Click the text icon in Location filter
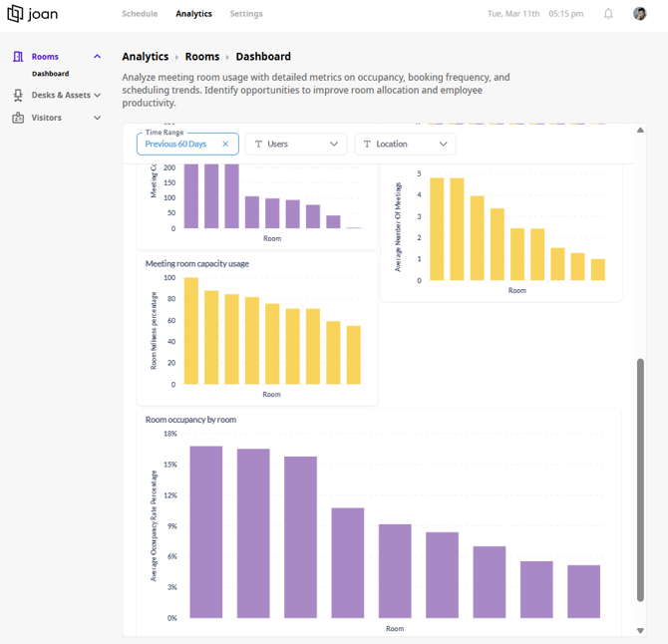Screen dimensions: 668x644 click(367, 144)
